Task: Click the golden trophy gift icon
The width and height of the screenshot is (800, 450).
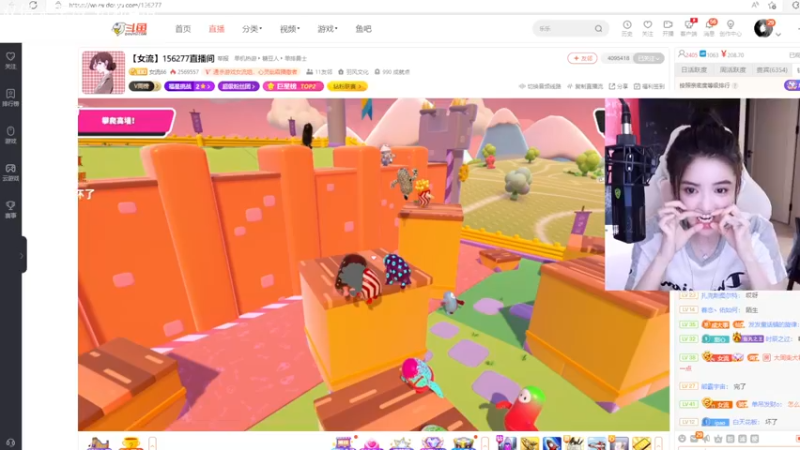Action: 130,443
